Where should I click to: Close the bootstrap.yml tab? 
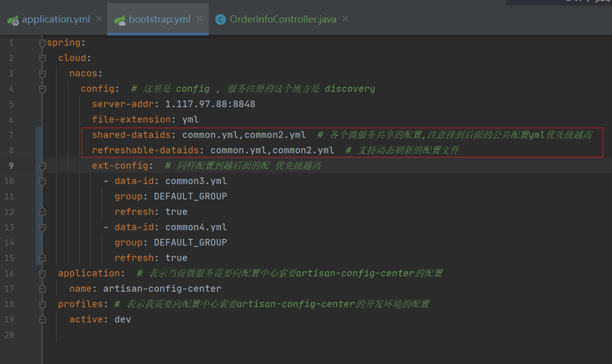coord(200,19)
